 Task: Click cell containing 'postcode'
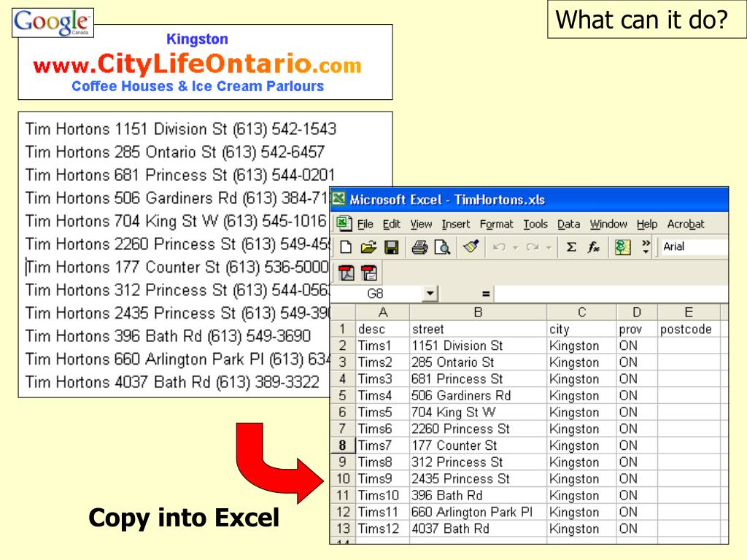tap(689, 329)
